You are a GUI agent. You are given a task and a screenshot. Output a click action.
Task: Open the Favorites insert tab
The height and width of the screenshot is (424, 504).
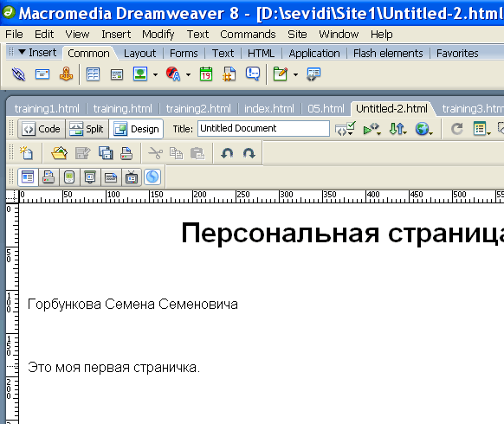pos(457,54)
